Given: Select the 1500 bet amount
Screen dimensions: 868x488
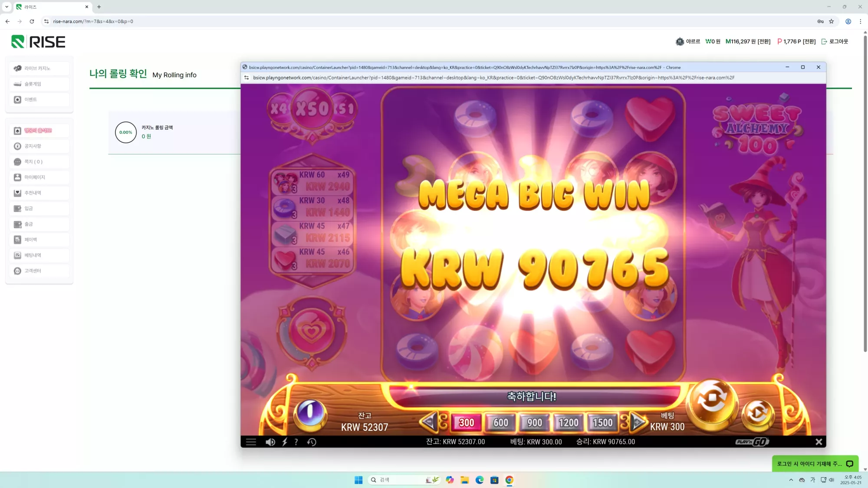Looking at the screenshot, I should (602, 422).
